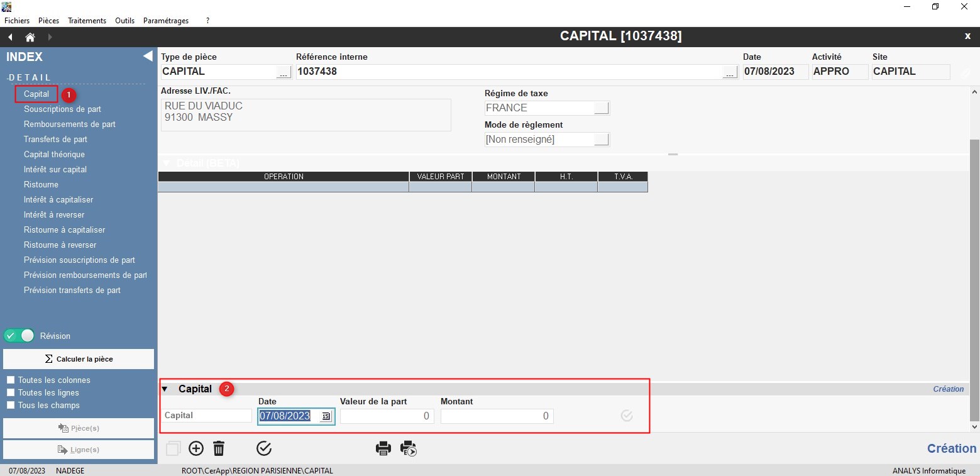This screenshot has width=980, height=476.
Task: Check the Toutes les colonnes checkbox
Action: coord(11,380)
